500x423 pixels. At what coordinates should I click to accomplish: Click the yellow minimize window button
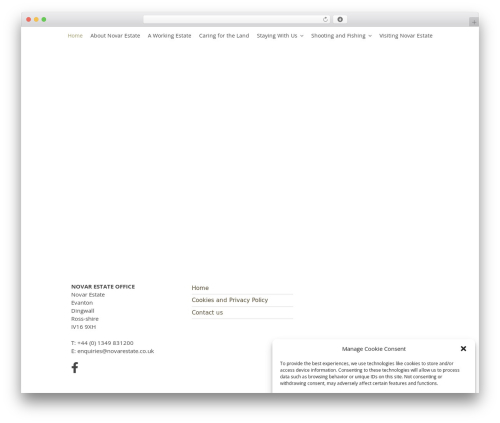36,19
